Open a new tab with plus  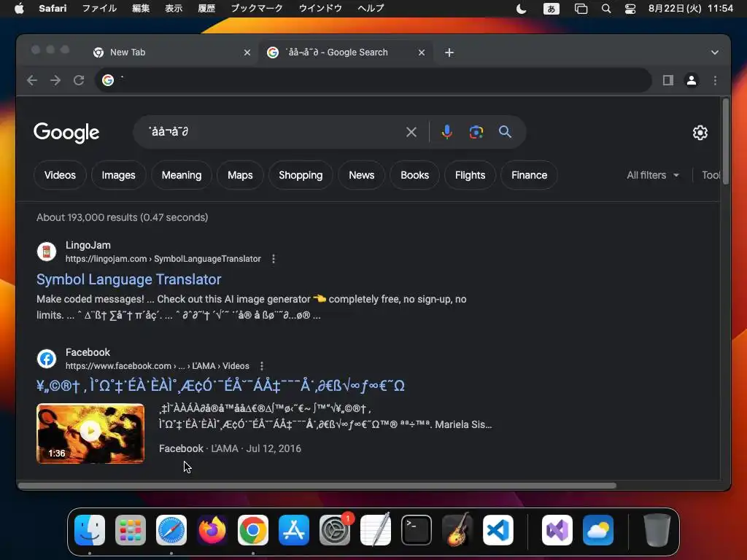coord(449,52)
